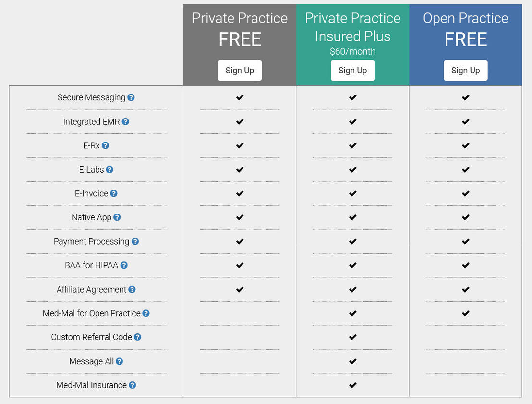Toggle the Secure Messaging checkmark for Private Practice
The image size is (532, 404).
[x=239, y=97]
